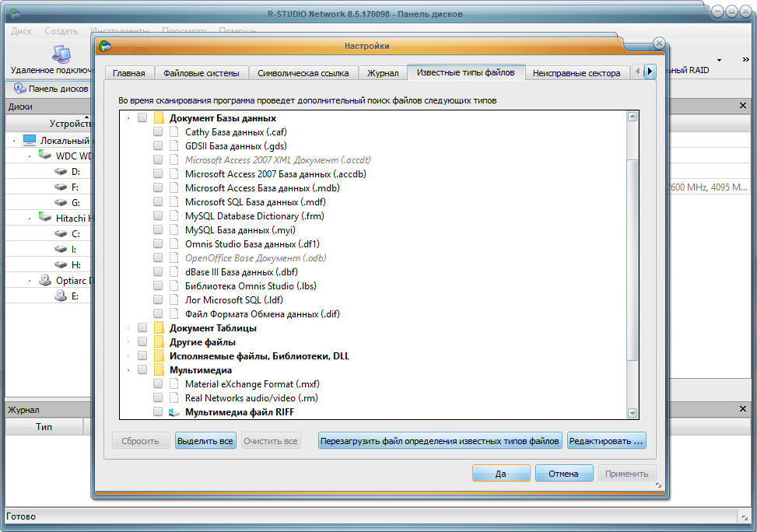Image resolution: width=757 pixels, height=532 pixels.
Task: Select partition C: drive icon
Action: (61, 233)
